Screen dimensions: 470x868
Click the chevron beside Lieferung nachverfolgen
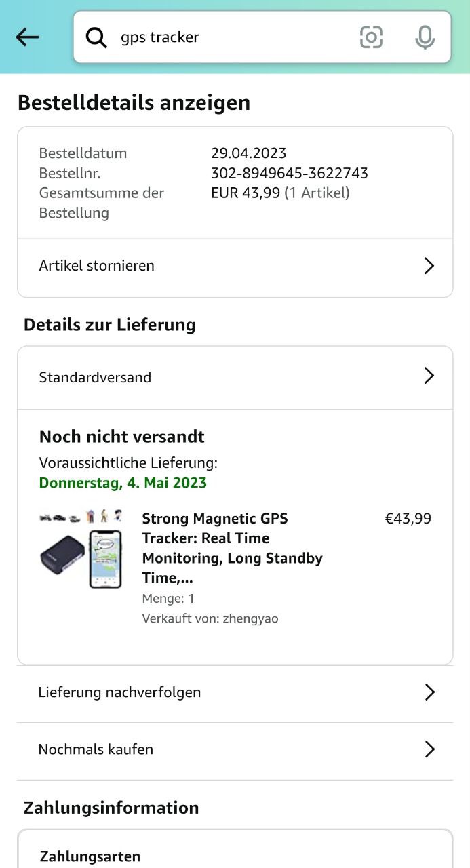429,692
